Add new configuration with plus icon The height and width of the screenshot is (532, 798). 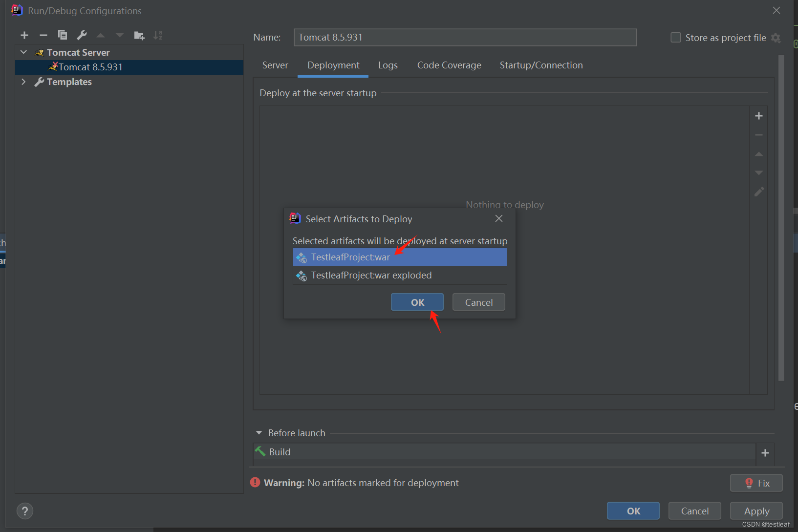click(x=24, y=35)
